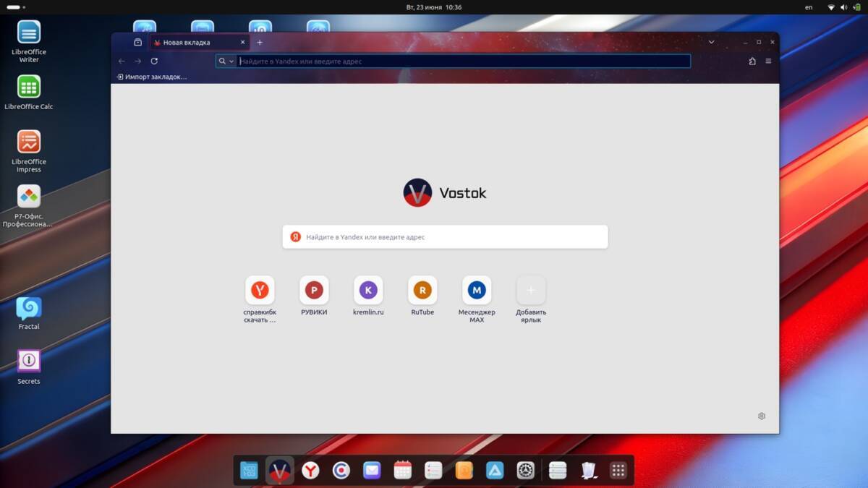Open keyboard layout en indicator
The image size is (868, 488).
click(809, 7)
